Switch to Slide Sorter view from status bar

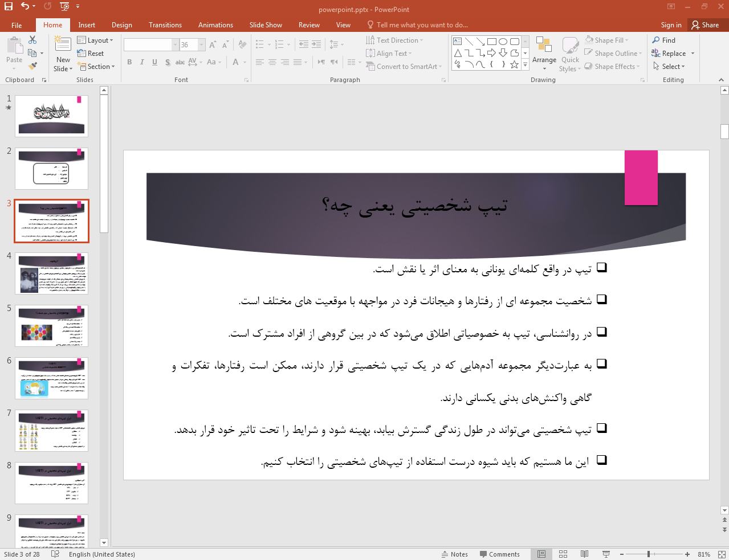coord(563,554)
